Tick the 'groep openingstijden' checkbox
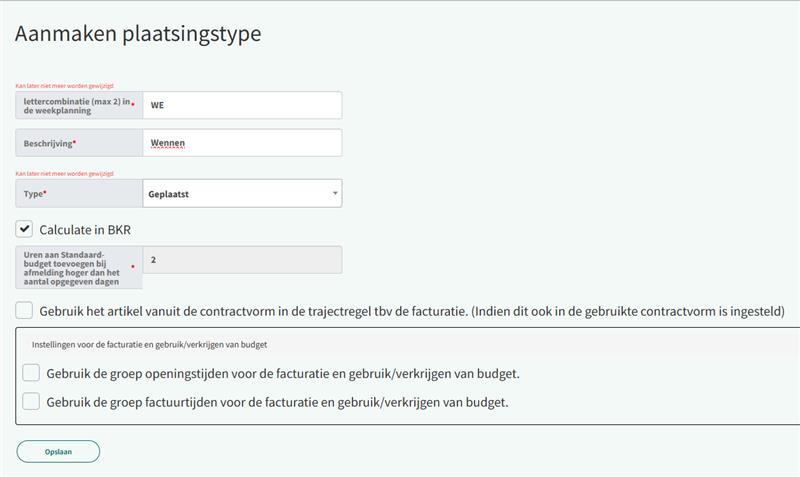This screenshot has height=477, width=800. (31, 373)
